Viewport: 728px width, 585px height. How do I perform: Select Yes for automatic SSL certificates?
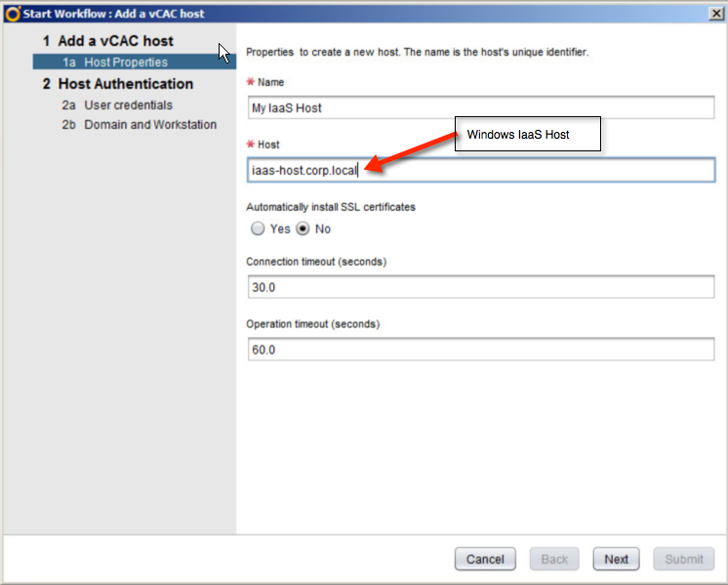pyautogui.click(x=258, y=229)
